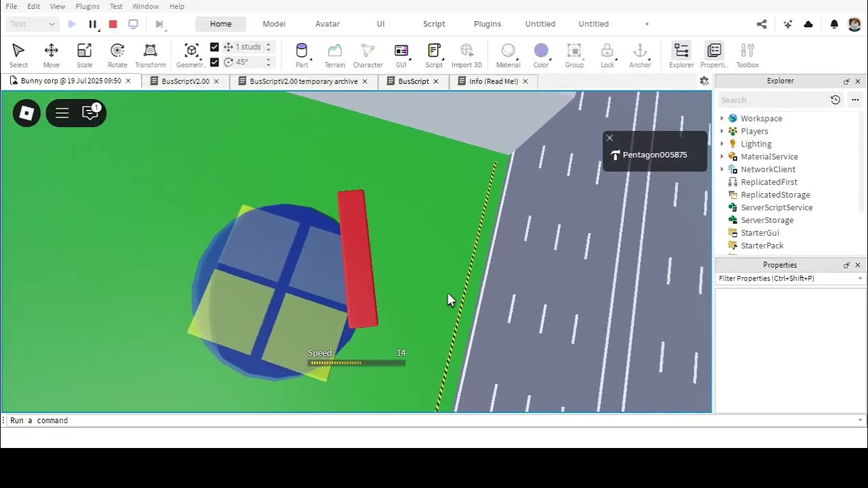Open the Toolbox panel
868x488 pixels.
747,56
